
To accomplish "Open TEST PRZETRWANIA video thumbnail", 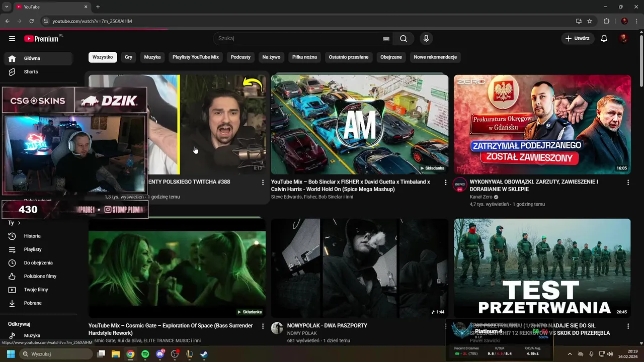I will click(542, 268).
